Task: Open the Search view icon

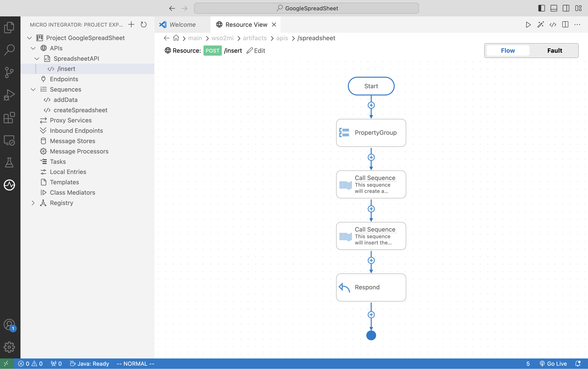Action: (x=9, y=50)
